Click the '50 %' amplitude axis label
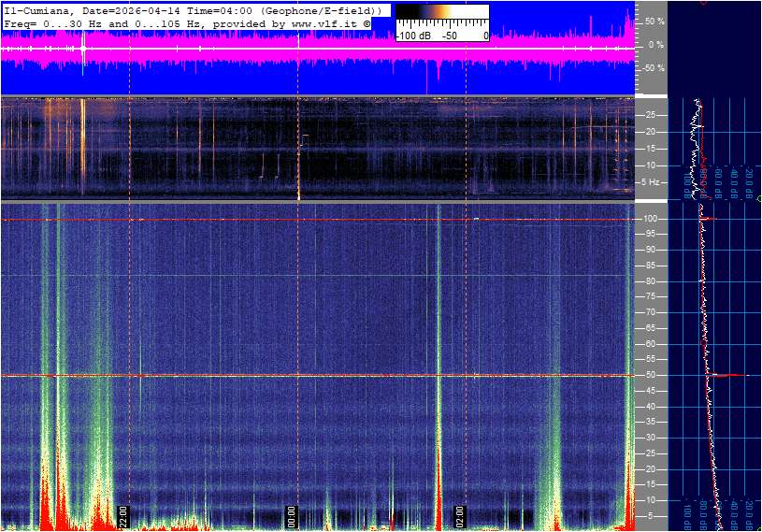Viewport: 762px width, 532px height. pos(654,22)
